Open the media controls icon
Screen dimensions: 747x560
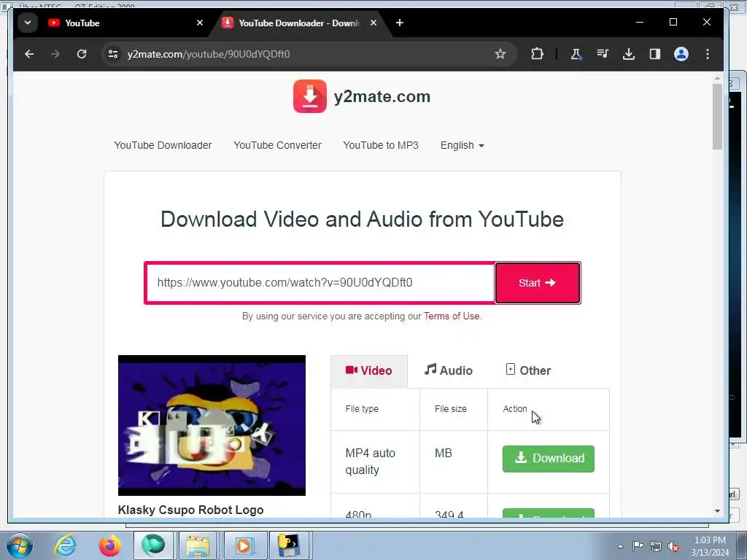[x=603, y=54]
